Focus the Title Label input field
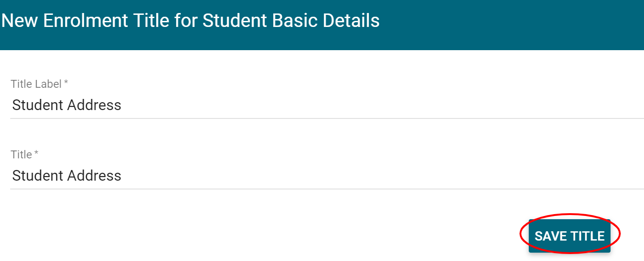 pyautogui.click(x=325, y=105)
